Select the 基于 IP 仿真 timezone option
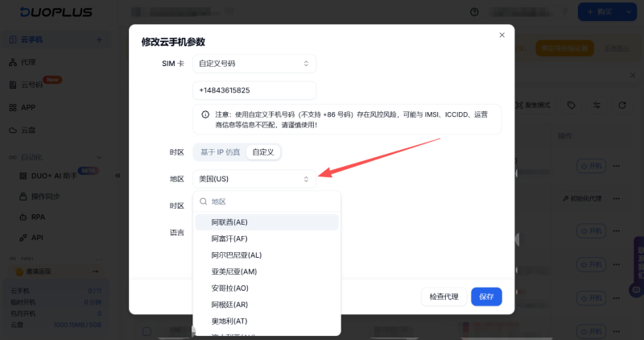The image size is (644, 340). click(220, 151)
